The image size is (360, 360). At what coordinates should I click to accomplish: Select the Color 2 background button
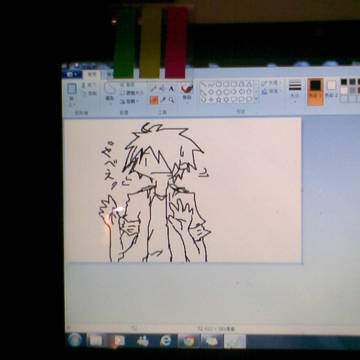pos(331,90)
